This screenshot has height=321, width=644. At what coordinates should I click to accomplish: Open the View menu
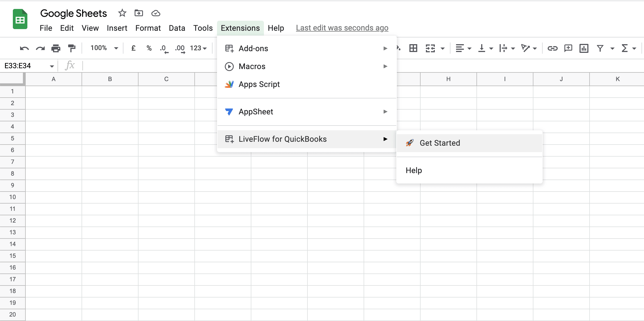pyautogui.click(x=90, y=28)
